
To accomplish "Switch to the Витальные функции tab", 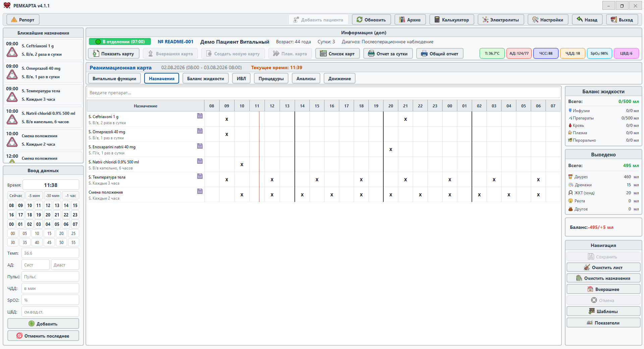I will coord(114,79).
